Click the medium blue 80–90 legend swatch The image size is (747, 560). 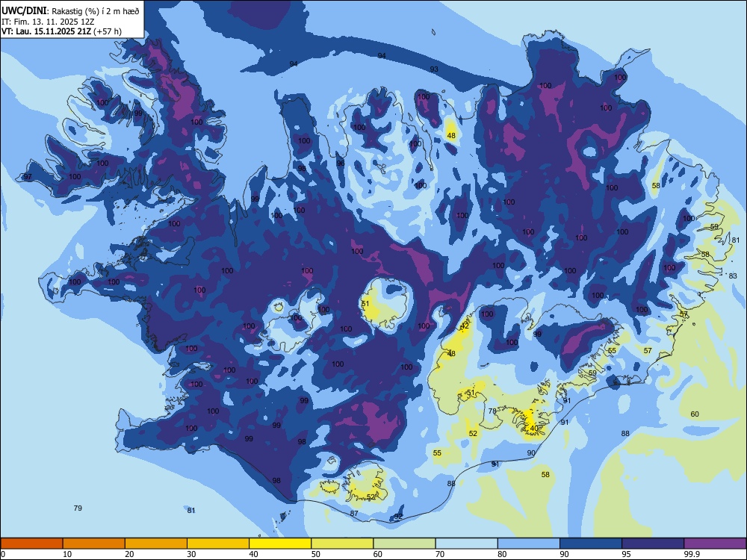tap(529, 544)
